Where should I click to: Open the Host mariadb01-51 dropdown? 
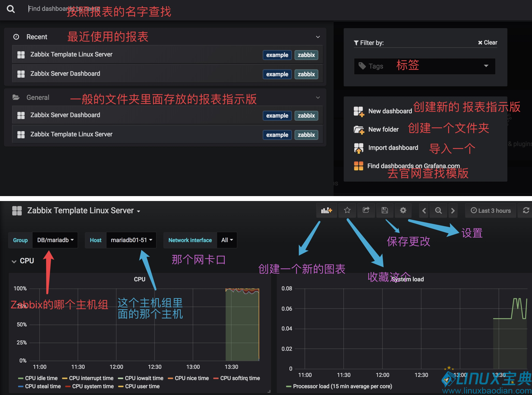coord(131,240)
